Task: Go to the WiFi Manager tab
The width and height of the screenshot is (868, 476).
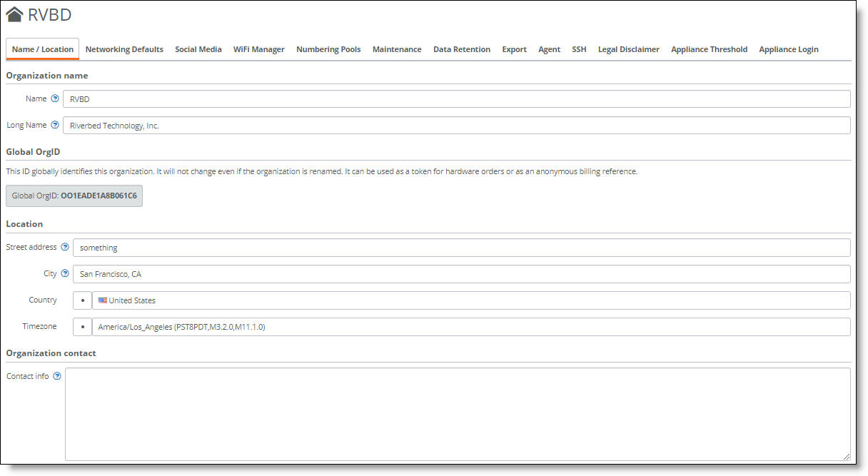Action: click(x=259, y=49)
